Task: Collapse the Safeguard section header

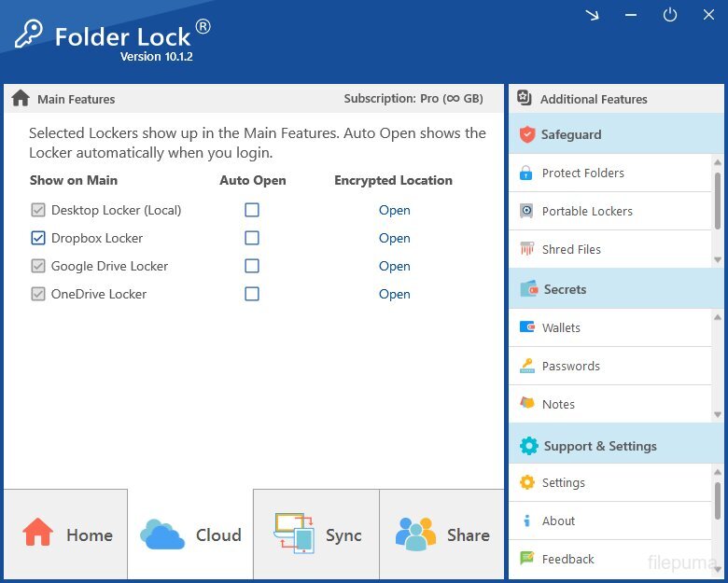Action: 616,134
